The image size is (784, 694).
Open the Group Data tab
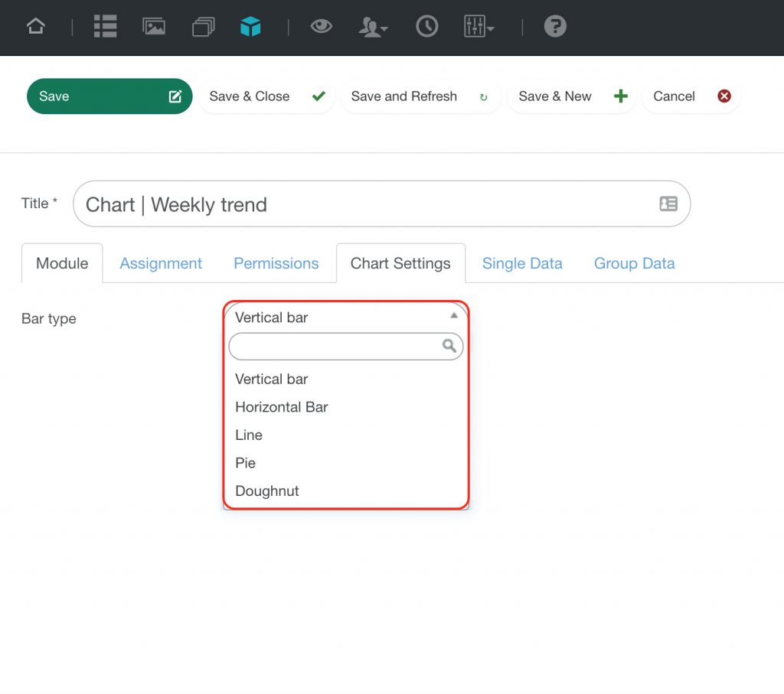634,263
